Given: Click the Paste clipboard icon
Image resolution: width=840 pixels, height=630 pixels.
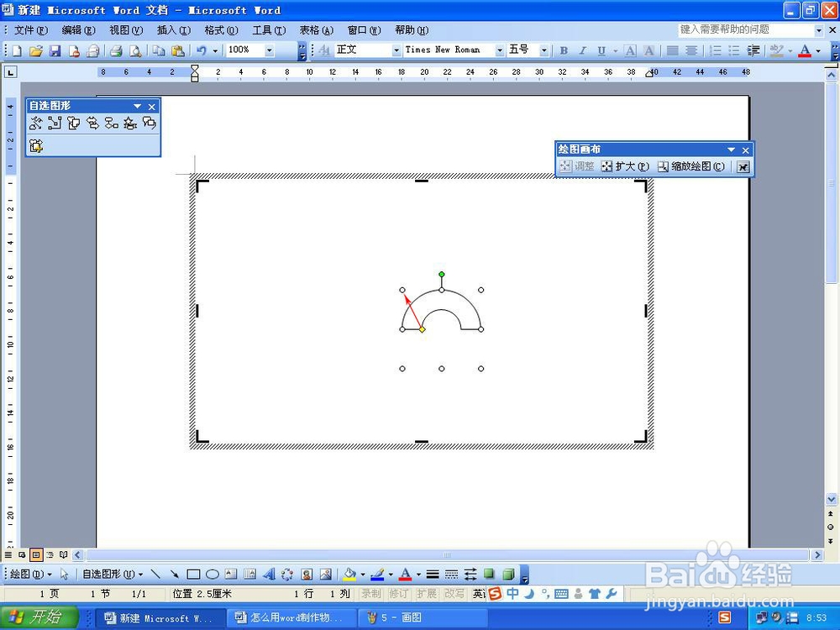Looking at the screenshot, I should pos(178,51).
